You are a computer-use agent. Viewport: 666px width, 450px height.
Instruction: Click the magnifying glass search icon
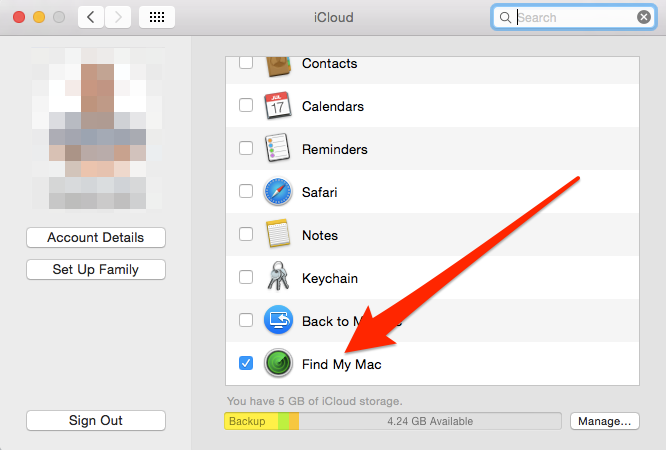pyautogui.click(x=505, y=18)
